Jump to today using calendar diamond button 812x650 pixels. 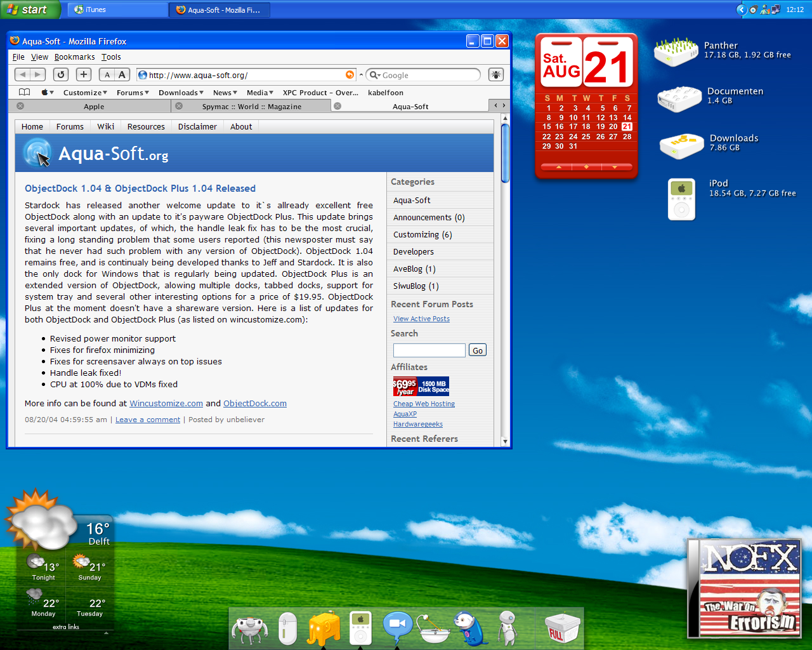pos(586,167)
